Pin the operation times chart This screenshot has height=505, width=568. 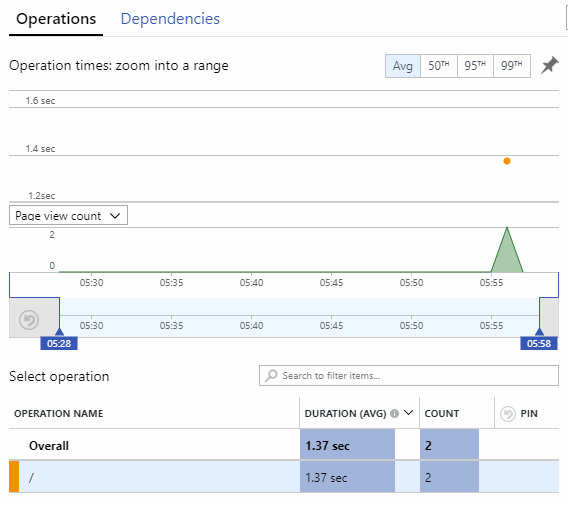tap(550, 65)
